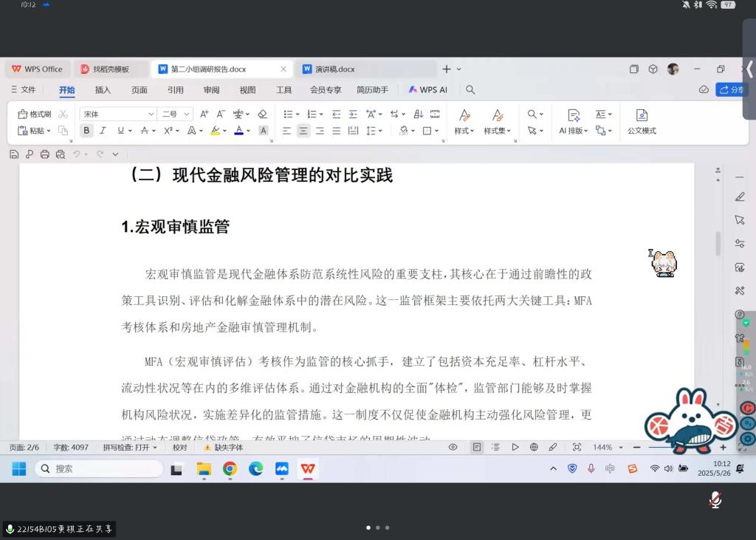
Task: Toggle spell check (拼写检查) in status bar
Action: [x=130, y=448]
